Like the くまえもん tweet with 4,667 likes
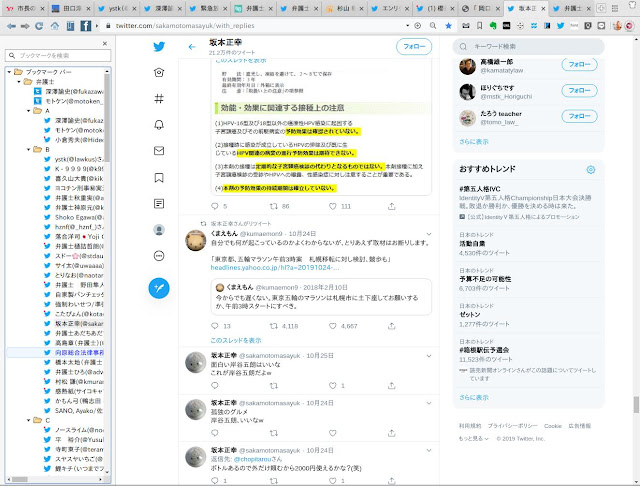This screenshot has width=640, height=486. pyautogui.click(x=333, y=326)
